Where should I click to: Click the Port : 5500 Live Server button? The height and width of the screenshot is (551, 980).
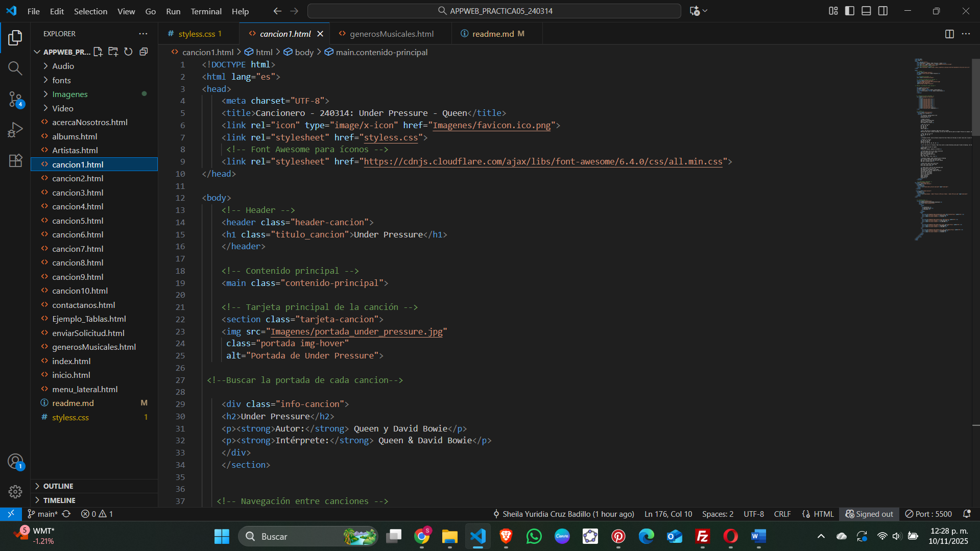(x=928, y=514)
